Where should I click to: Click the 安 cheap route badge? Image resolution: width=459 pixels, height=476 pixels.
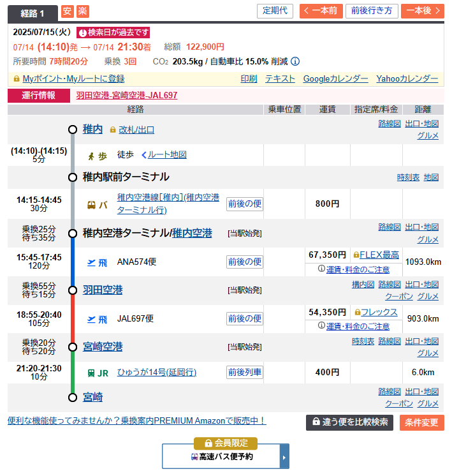click(x=67, y=11)
